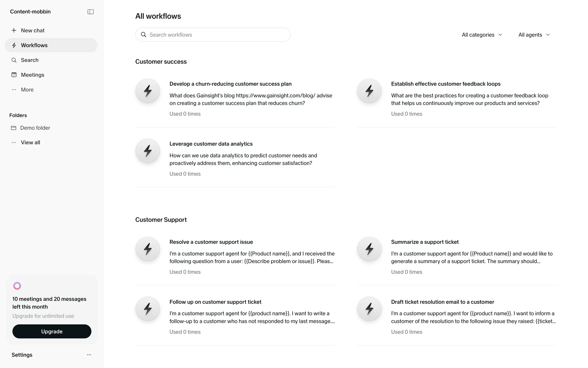The image size is (588, 368).
Task: Click View all folders
Action: click(30, 143)
